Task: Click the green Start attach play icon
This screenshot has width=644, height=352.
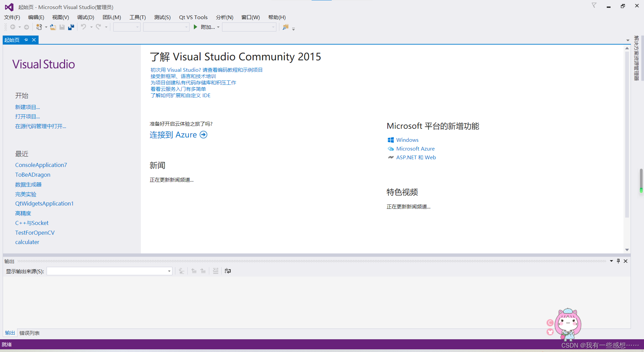Action: tap(196, 27)
